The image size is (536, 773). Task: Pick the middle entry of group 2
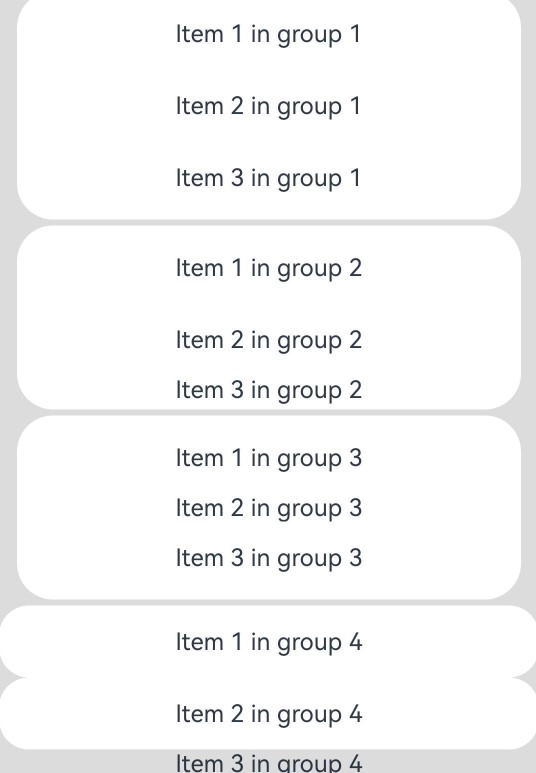[269, 341]
